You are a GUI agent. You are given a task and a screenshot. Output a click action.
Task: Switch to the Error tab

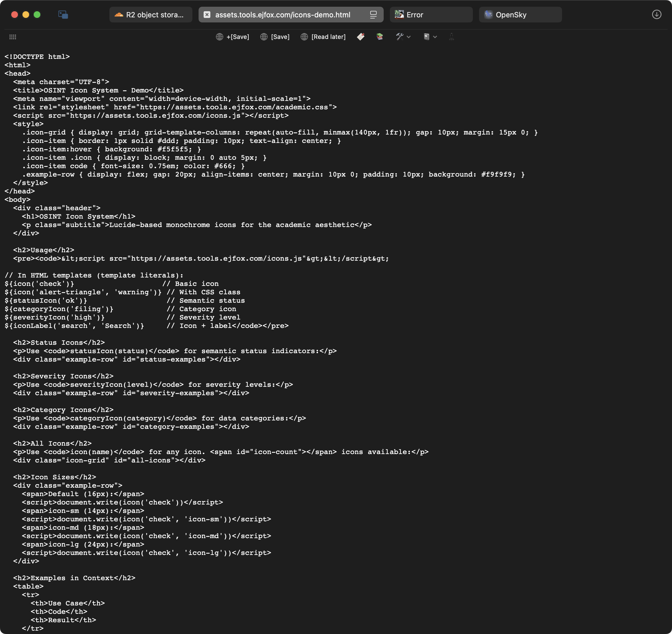click(431, 15)
